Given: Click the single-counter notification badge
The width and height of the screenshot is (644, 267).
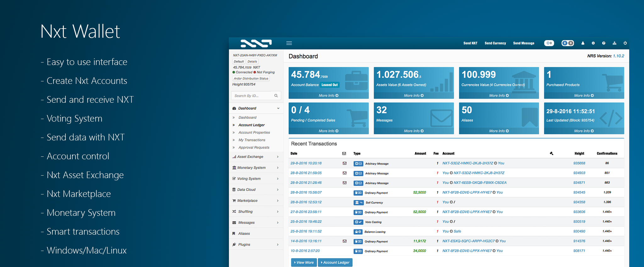Looking at the screenshot, I should click(549, 43).
